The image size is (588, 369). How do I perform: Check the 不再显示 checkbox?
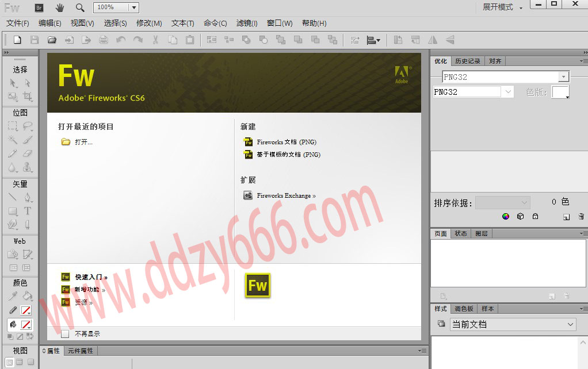click(65, 334)
